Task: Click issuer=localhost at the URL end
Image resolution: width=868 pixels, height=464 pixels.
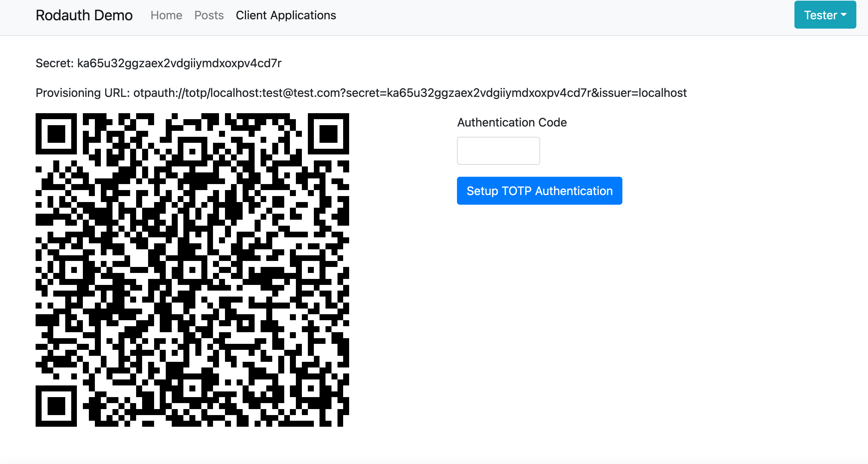Action: point(643,93)
